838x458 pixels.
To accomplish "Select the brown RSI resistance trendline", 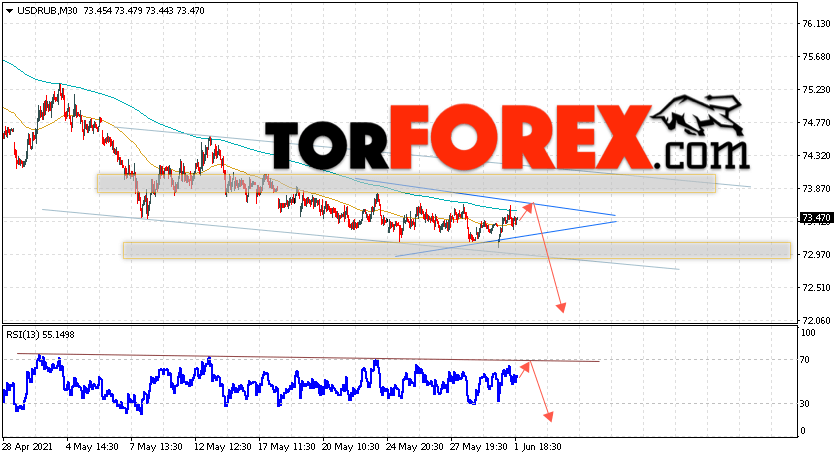I will click(x=308, y=358).
